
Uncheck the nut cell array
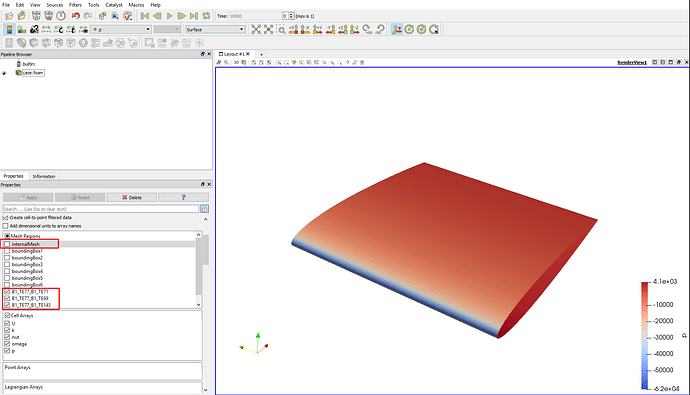tap(7, 337)
